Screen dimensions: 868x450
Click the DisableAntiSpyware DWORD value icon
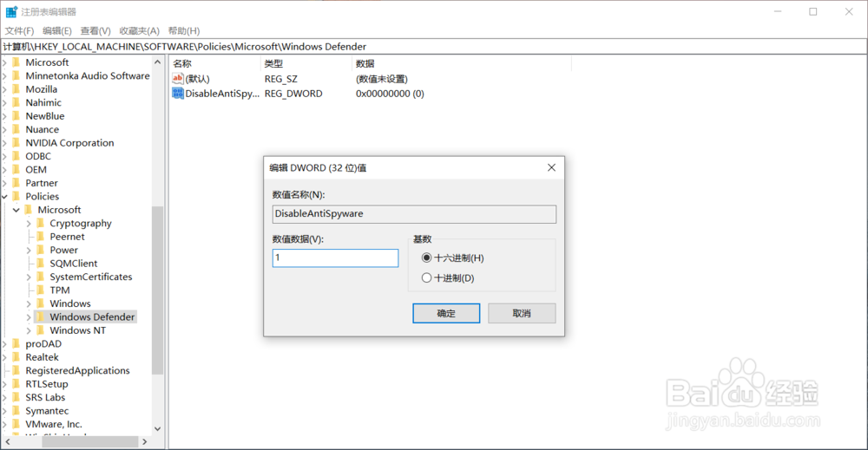coord(178,94)
